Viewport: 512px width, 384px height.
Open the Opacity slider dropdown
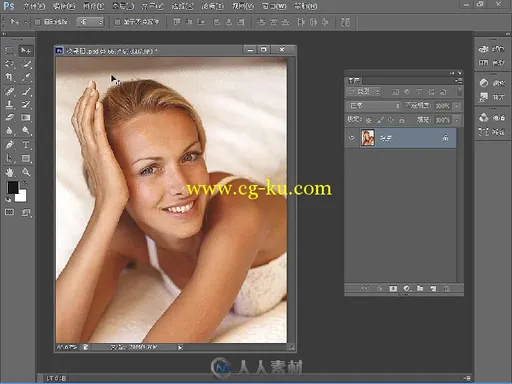pos(457,106)
